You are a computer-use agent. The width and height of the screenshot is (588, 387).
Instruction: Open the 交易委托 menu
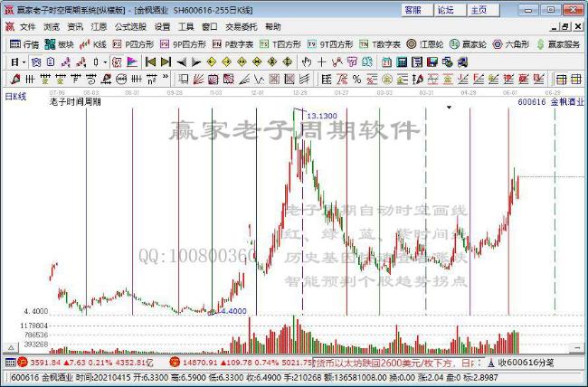(242, 27)
